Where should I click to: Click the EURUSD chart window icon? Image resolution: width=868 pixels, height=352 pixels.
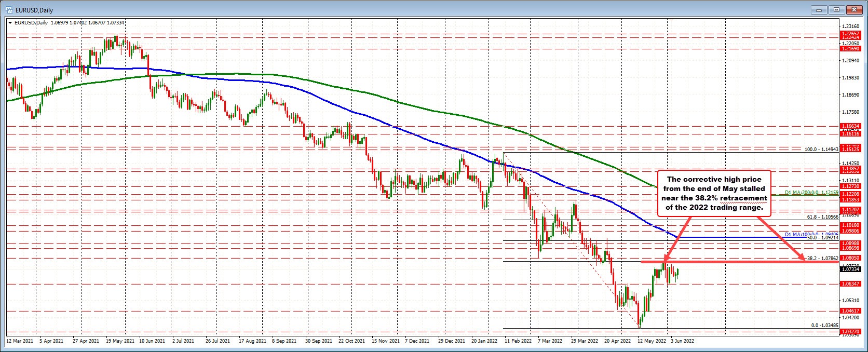[9, 10]
